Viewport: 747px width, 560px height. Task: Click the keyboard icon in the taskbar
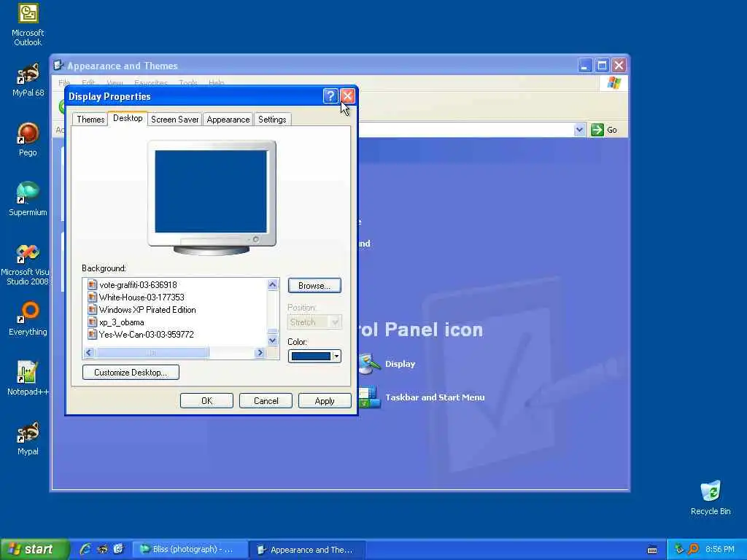pos(652,550)
